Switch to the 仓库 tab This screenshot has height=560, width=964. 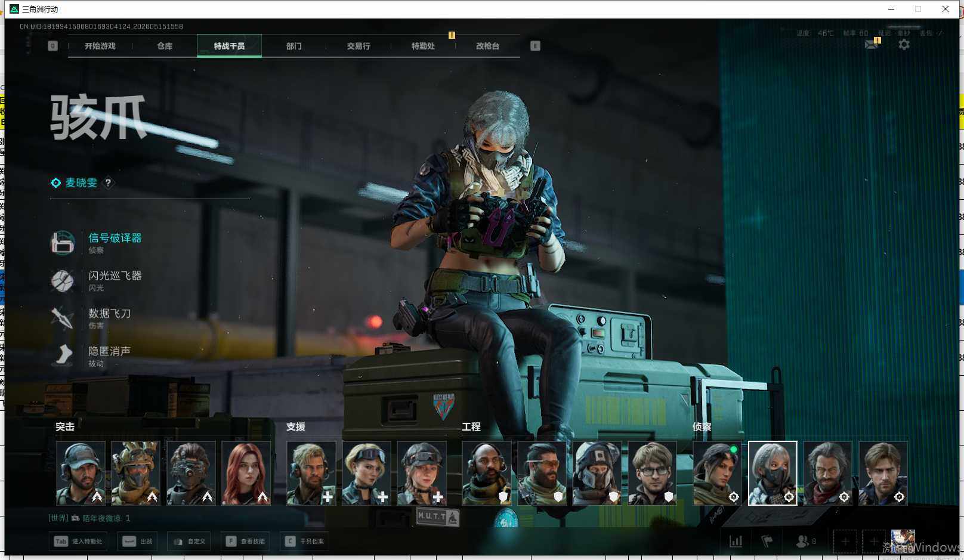[165, 46]
